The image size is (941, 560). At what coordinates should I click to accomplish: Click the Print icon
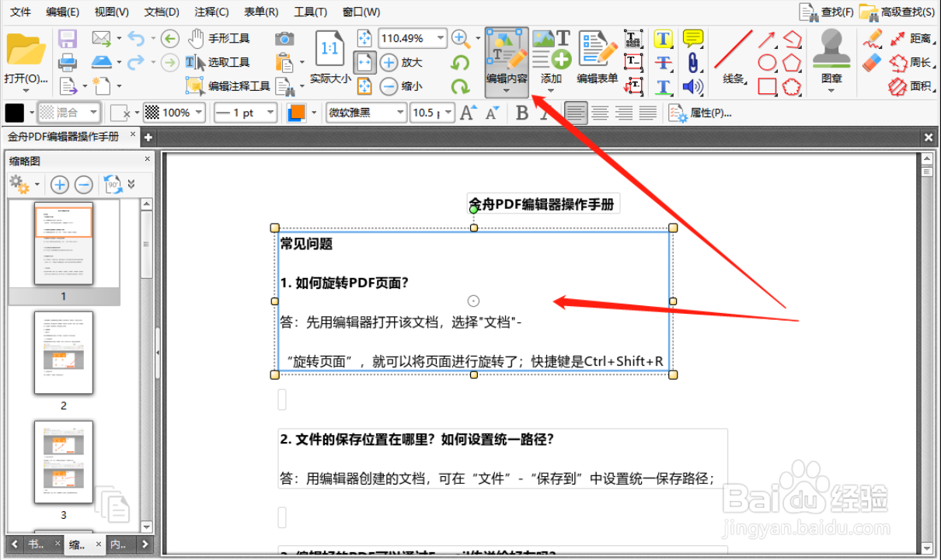68,62
